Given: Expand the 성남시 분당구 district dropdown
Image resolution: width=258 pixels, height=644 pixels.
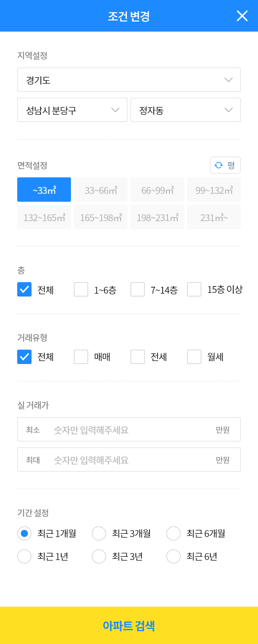Looking at the screenshot, I should (x=72, y=110).
